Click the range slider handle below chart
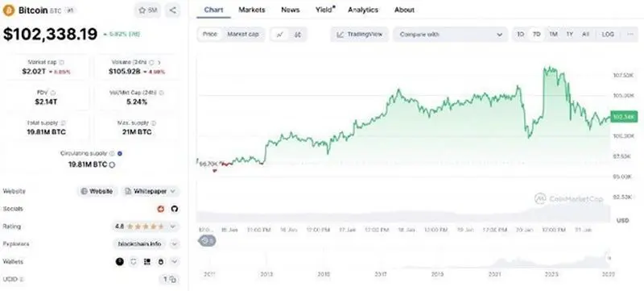The image size is (644, 291). (207, 241)
